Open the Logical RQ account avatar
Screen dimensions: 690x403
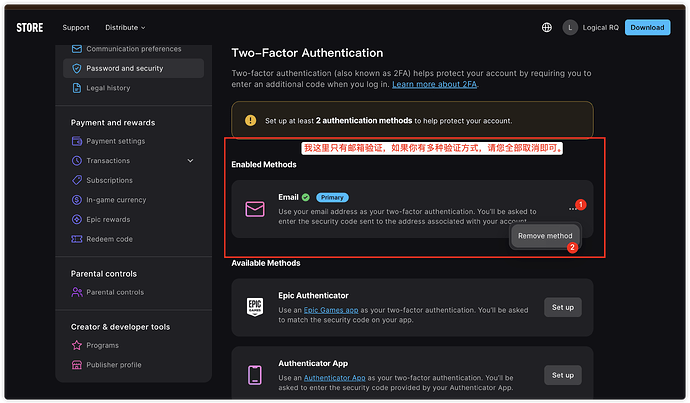coord(570,27)
